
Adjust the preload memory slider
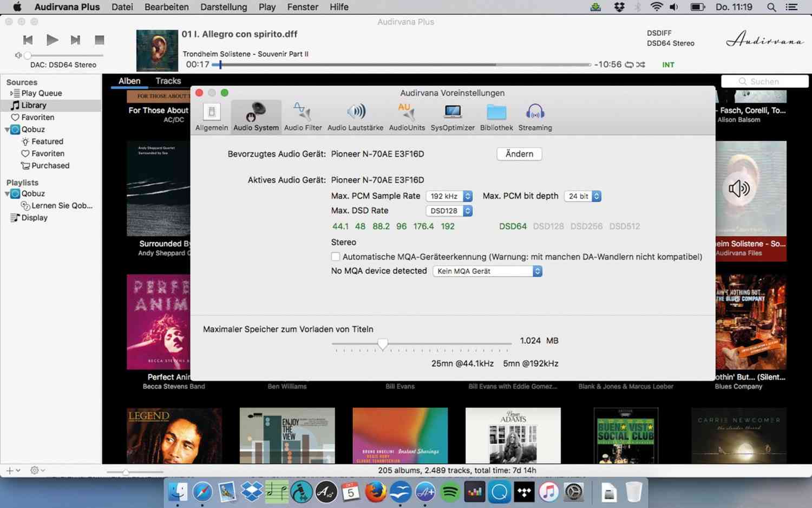(x=422, y=344)
